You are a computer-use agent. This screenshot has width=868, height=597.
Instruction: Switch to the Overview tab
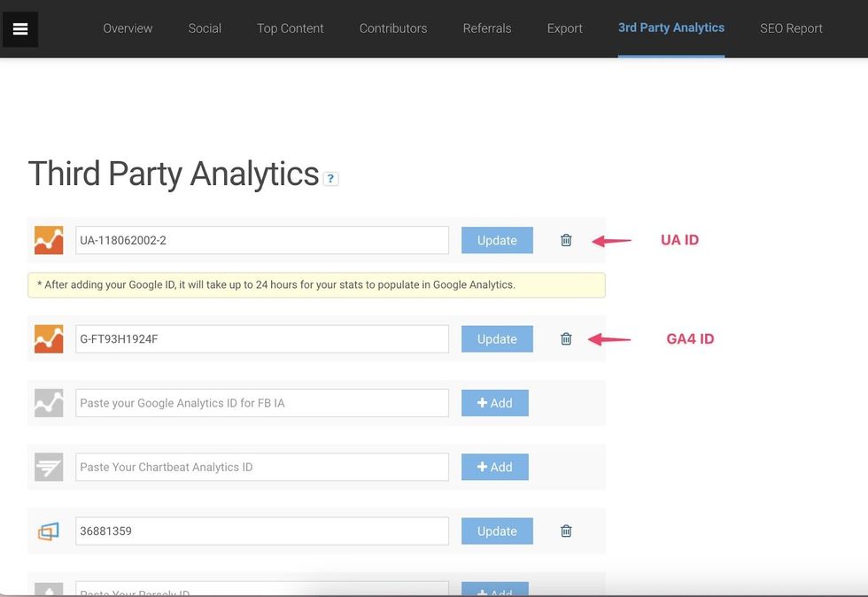point(128,28)
